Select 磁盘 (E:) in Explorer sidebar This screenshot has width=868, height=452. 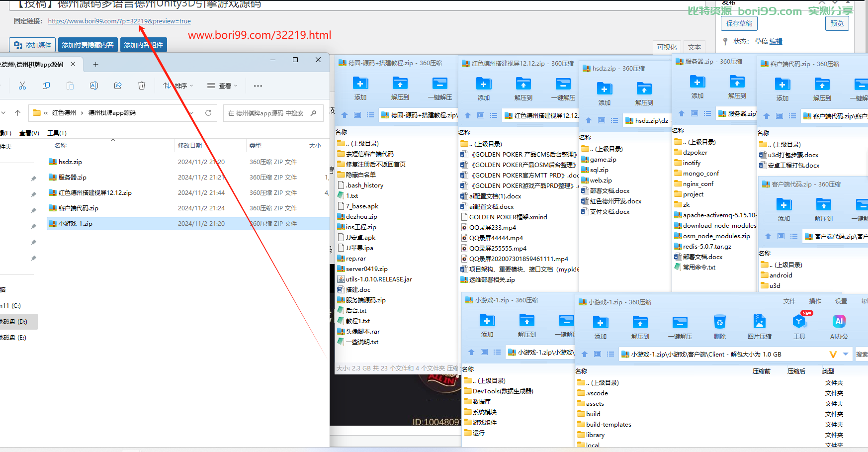point(14,337)
